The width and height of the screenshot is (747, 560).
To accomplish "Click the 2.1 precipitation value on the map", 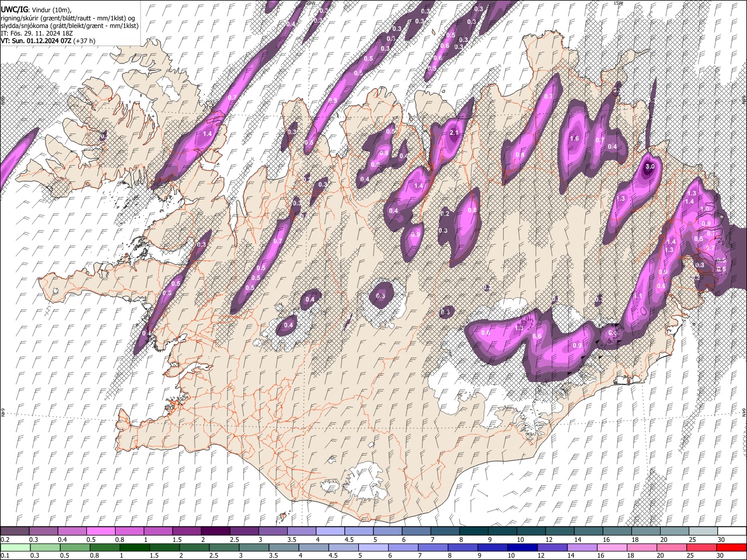I will pos(455,133).
